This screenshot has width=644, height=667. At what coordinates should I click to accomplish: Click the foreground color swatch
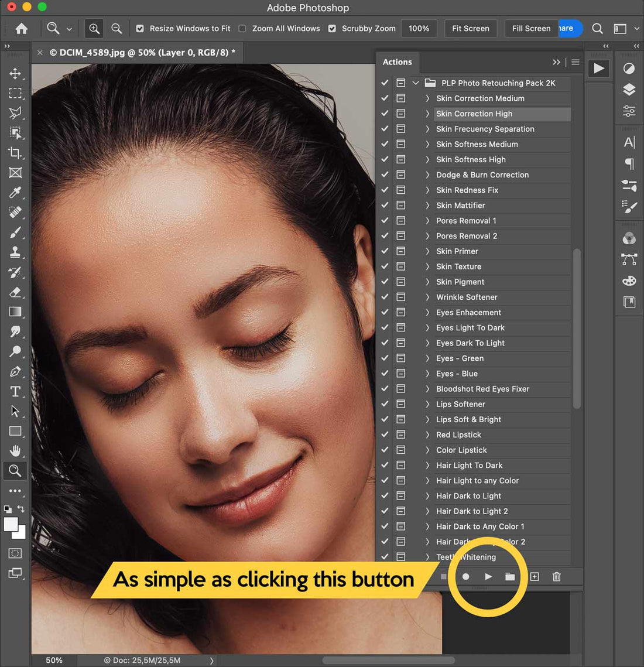[12, 524]
